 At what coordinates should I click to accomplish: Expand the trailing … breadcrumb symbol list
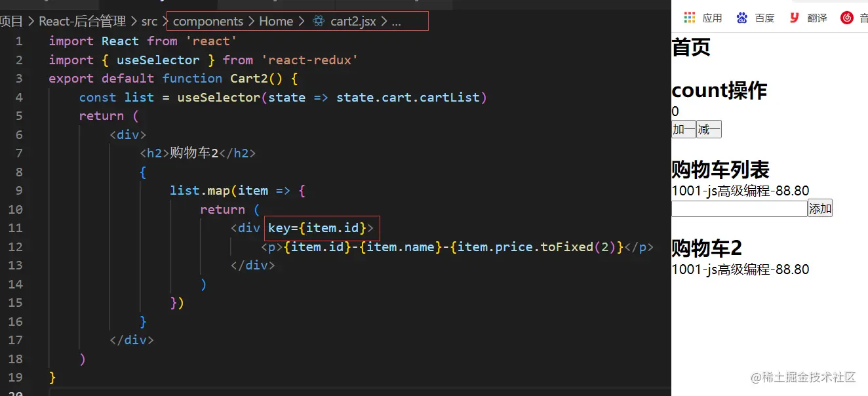coord(396,22)
